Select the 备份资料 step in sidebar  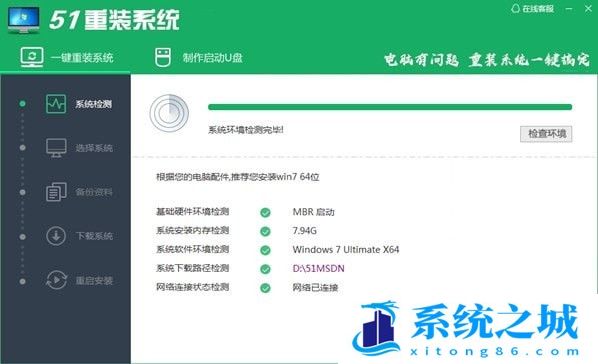(79, 192)
